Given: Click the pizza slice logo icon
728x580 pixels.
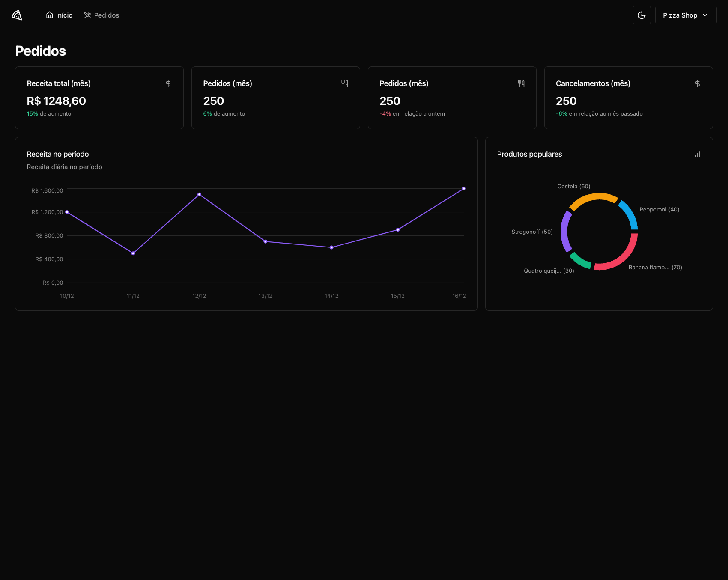Looking at the screenshot, I should point(17,15).
